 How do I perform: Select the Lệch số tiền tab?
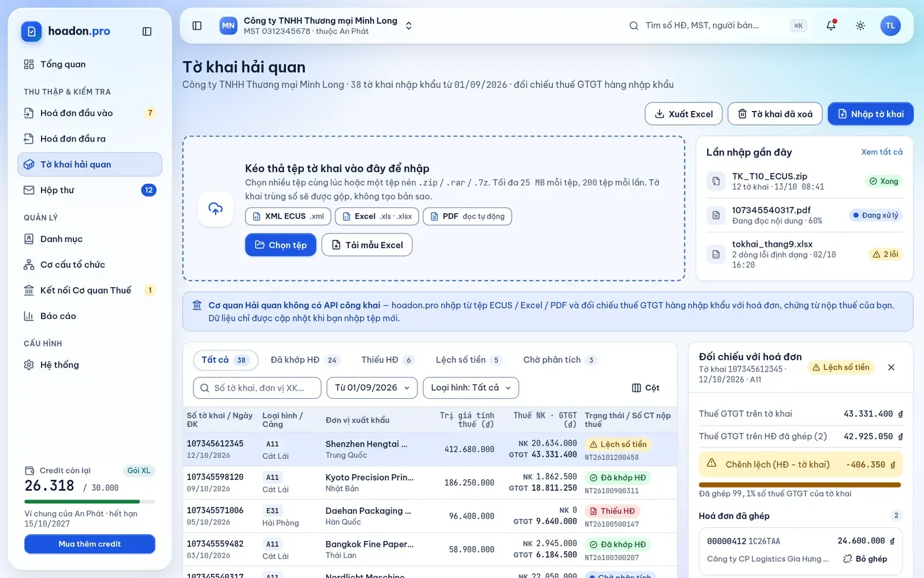coord(468,360)
